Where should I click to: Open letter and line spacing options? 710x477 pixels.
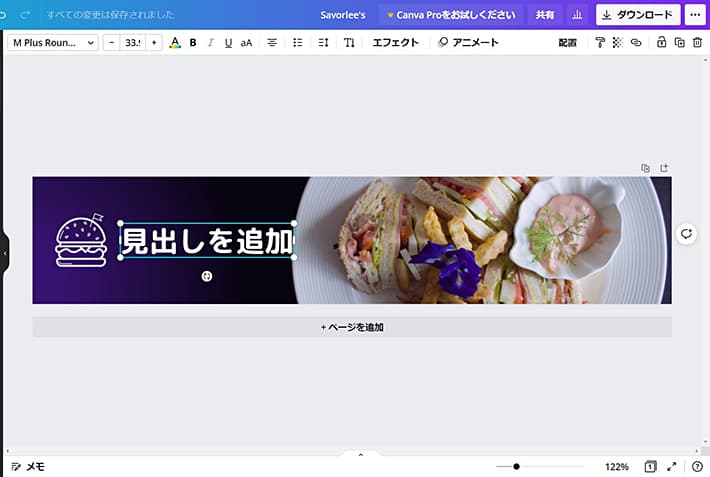tap(323, 43)
